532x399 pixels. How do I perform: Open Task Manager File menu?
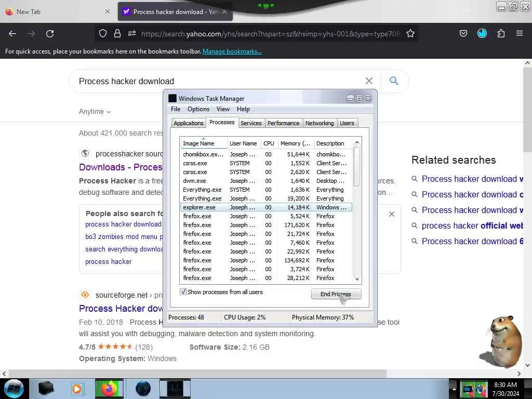pos(176,109)
